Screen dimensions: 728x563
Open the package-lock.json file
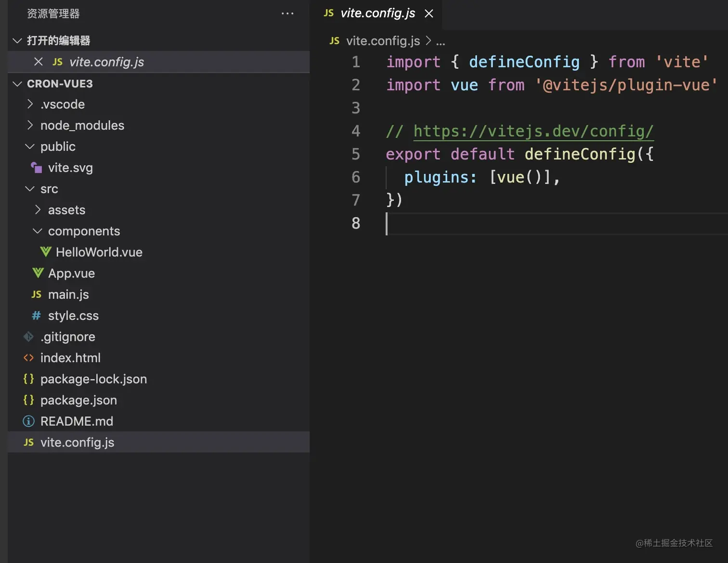[x=158, y=379]
